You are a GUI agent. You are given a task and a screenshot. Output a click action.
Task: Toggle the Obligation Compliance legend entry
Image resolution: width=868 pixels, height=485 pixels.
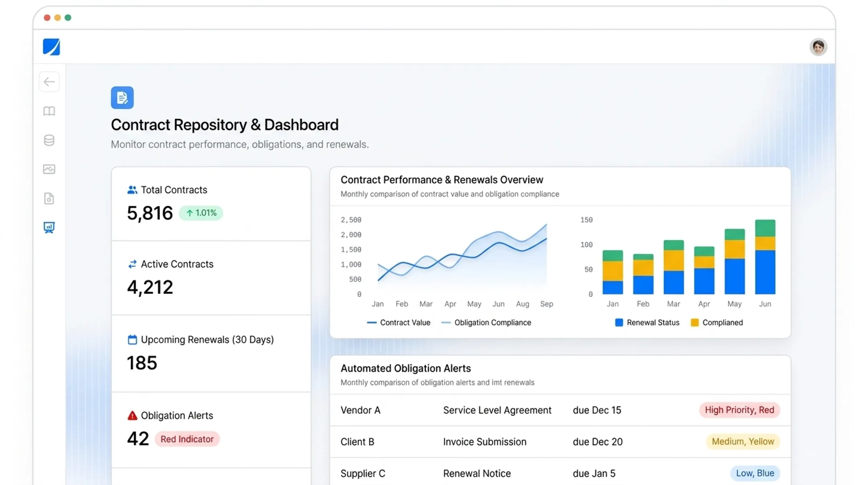pyautogui.click(x=486, y=323)
